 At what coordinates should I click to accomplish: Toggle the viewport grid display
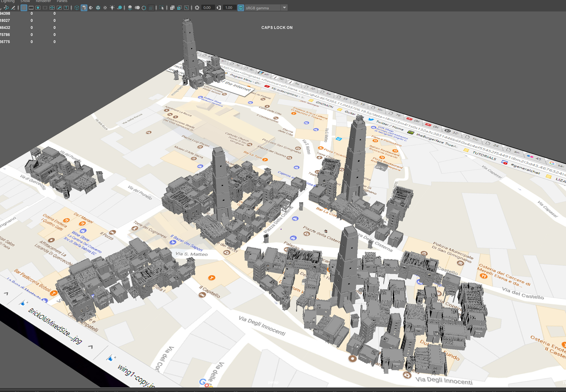point(24,8)
